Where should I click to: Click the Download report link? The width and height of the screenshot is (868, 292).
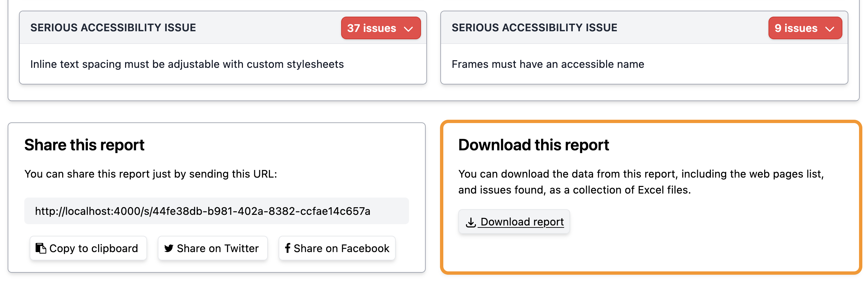[514, 222]
